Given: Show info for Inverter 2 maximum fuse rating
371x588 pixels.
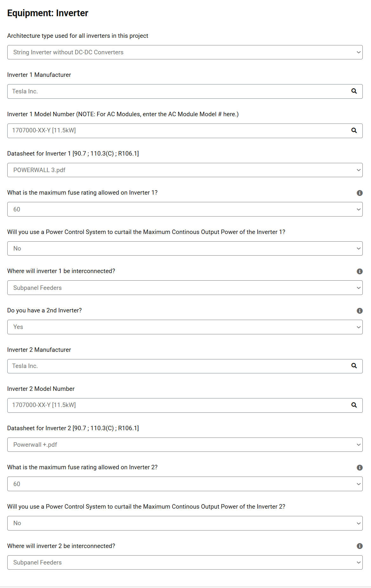Looking at the screenshot, I should pyautogui.click(x=360, y=468).
